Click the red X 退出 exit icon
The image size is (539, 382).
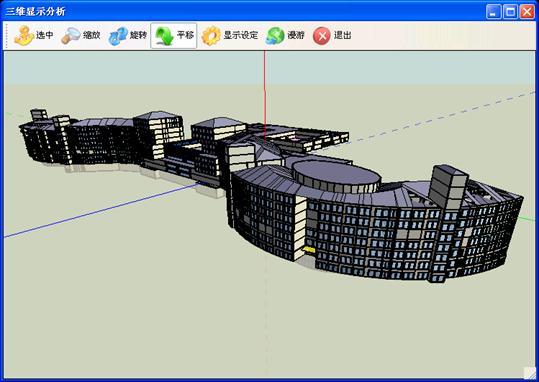[x=322, y=36]
